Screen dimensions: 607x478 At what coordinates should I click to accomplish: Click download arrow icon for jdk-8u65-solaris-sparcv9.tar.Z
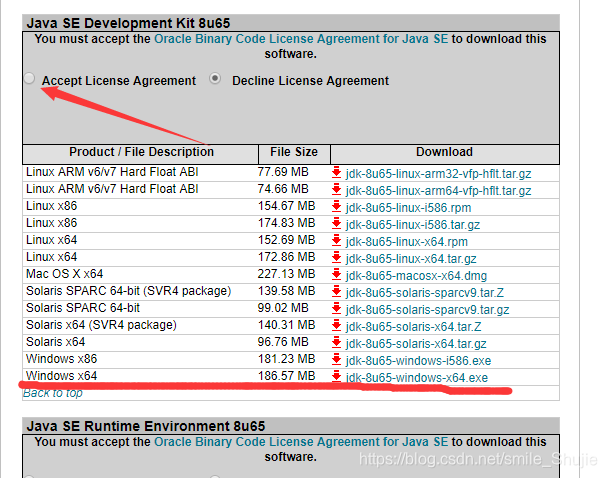[336, 292]
